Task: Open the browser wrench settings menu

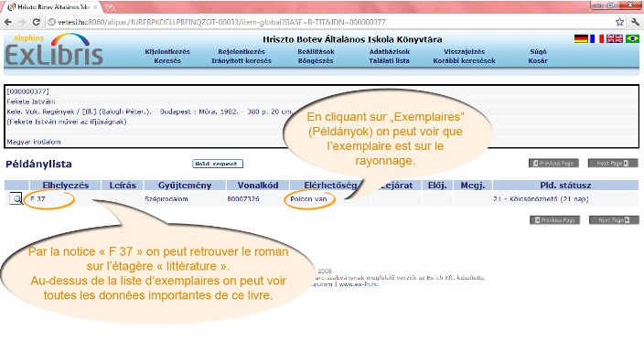Action: coord(635,22)
